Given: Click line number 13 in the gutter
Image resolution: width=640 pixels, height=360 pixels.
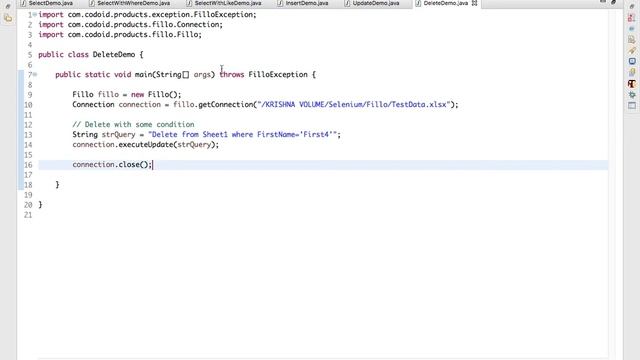Looking at the screenshot, I should pyautogui.click(x=28, y=135).
